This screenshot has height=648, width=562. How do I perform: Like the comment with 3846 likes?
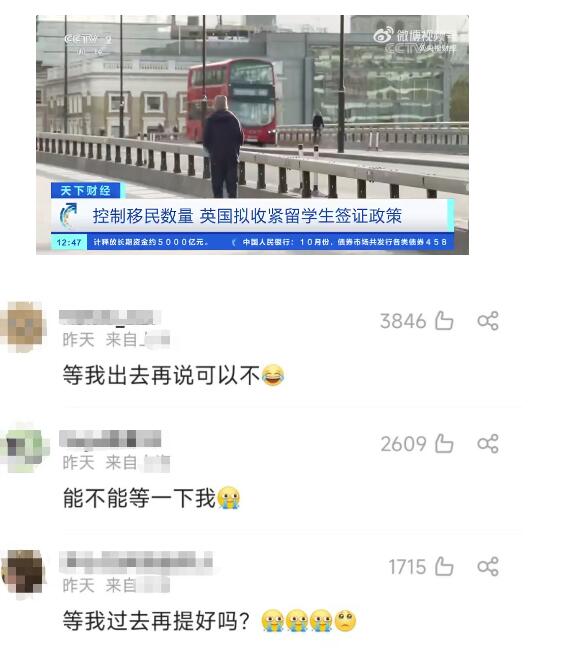pos(444,321)
